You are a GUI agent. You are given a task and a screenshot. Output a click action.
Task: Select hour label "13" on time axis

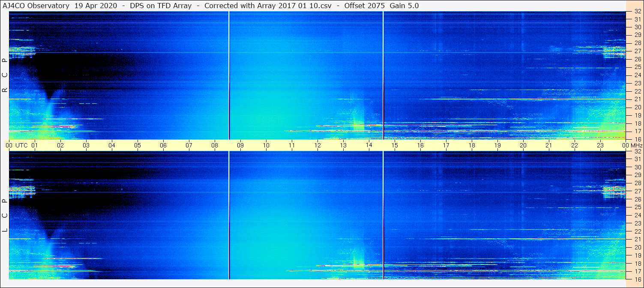(343, 145)
